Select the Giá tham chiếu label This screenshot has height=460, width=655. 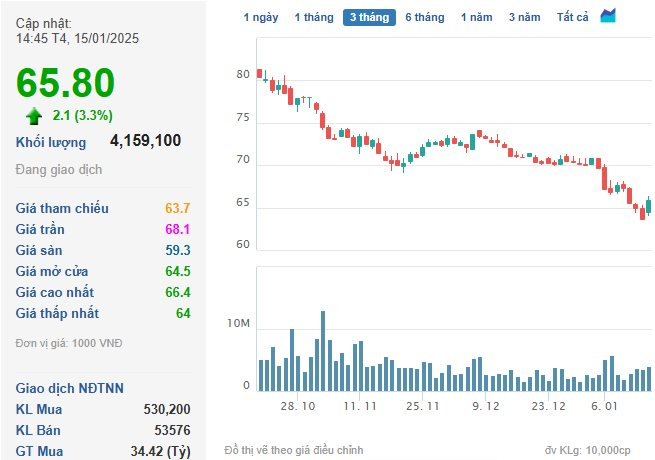coord(62,208)
